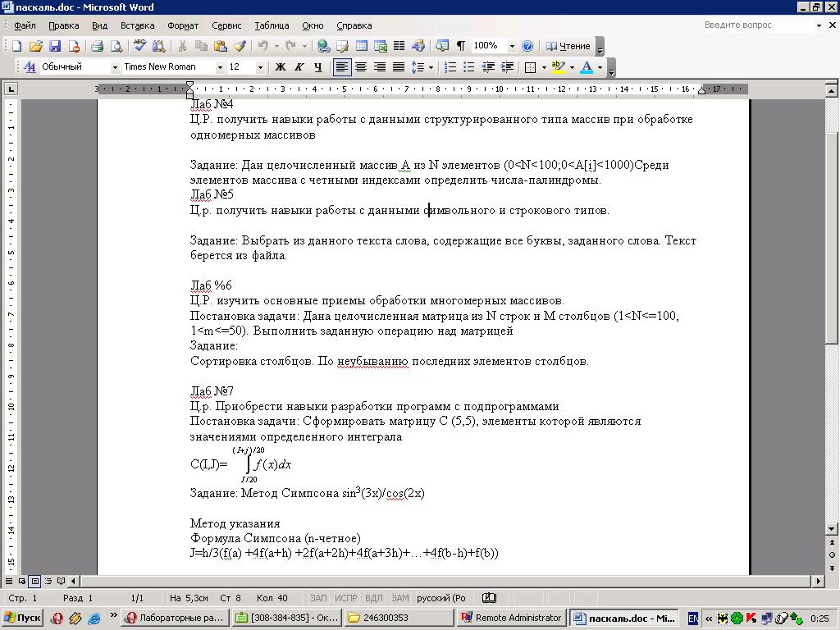Viewport: 840px width, 630px height.
Task: Click the Пуск start button
Action: 23,618
